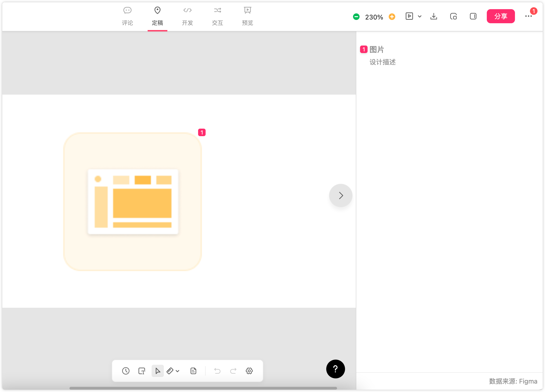
Task: Click the orange zoom in button
Action: coord(392,17)
